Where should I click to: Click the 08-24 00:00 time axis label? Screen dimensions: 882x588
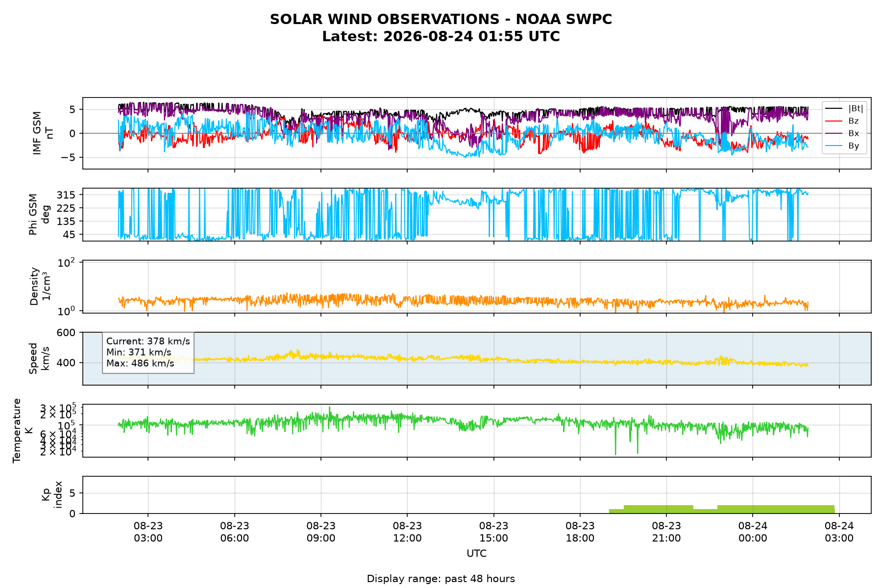tap(753, 532)
